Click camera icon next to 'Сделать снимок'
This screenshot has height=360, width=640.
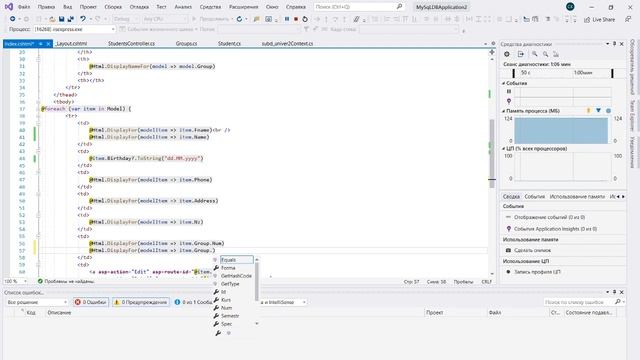[x=508, y=250]
